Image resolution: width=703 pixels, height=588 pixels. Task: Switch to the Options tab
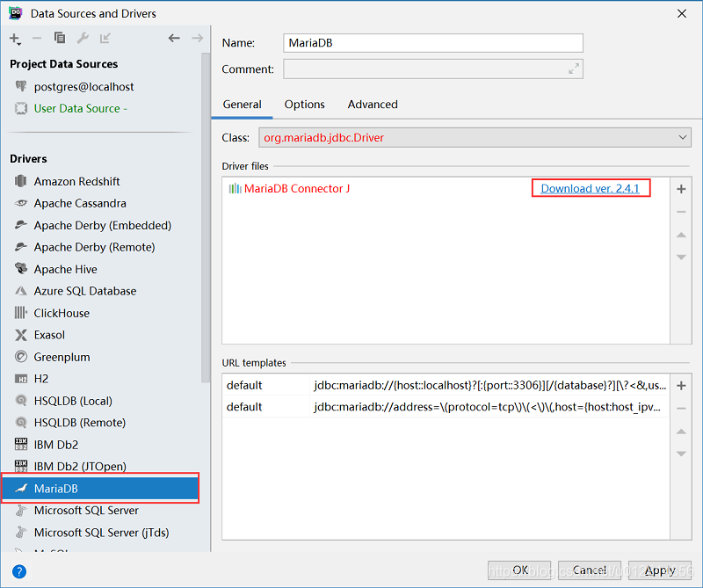tap(304, 105)
